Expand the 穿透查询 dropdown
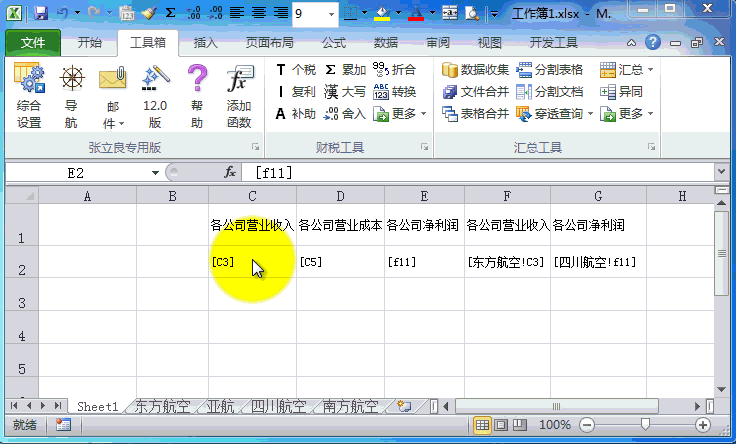This screenshot has height=444, width=736. coord(592,114)
